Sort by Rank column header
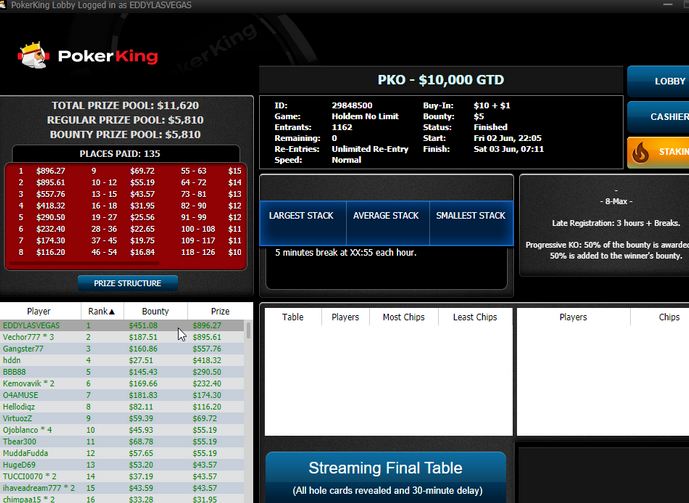689x503 pixels. (102, 311)
